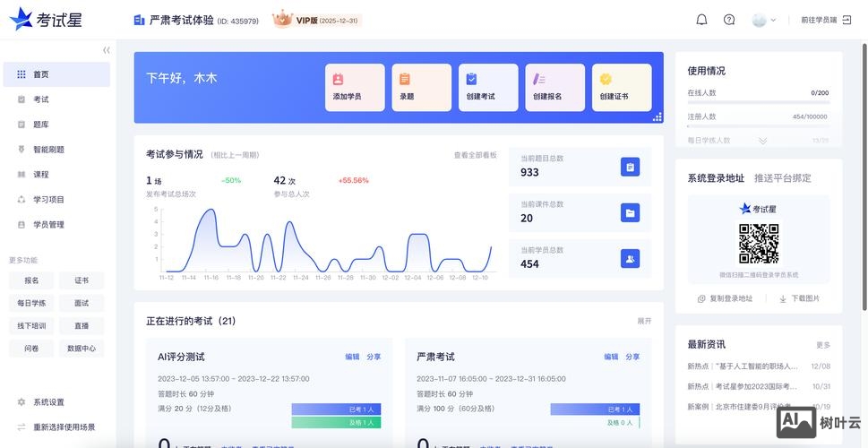Click the 问卷 feature button
The image size is (868, 448).
(x=31, y=349)
